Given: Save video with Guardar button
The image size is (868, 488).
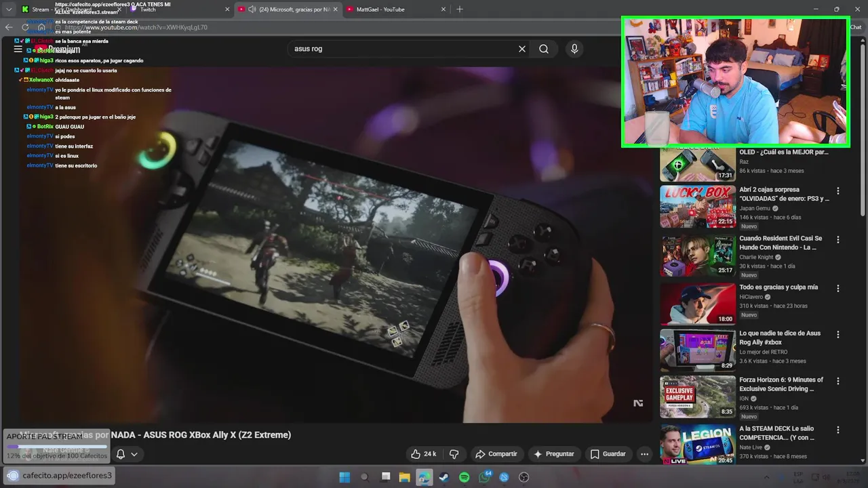Looking at the screenshot, I should click(608, 454).
